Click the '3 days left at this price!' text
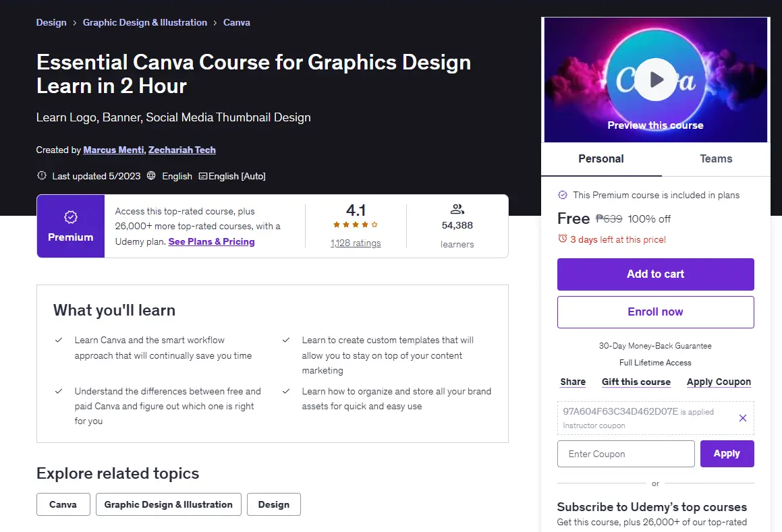 (x=618, y=239)
